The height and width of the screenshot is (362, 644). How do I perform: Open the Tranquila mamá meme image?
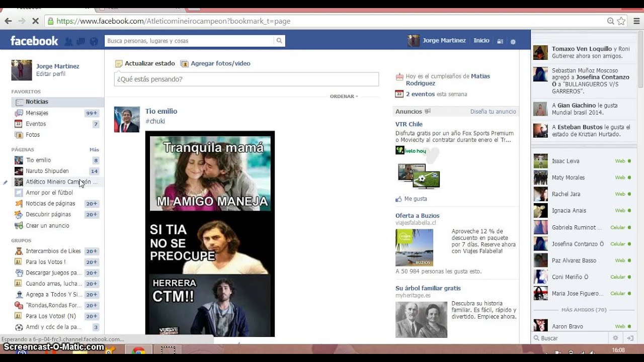coord(210,233)
